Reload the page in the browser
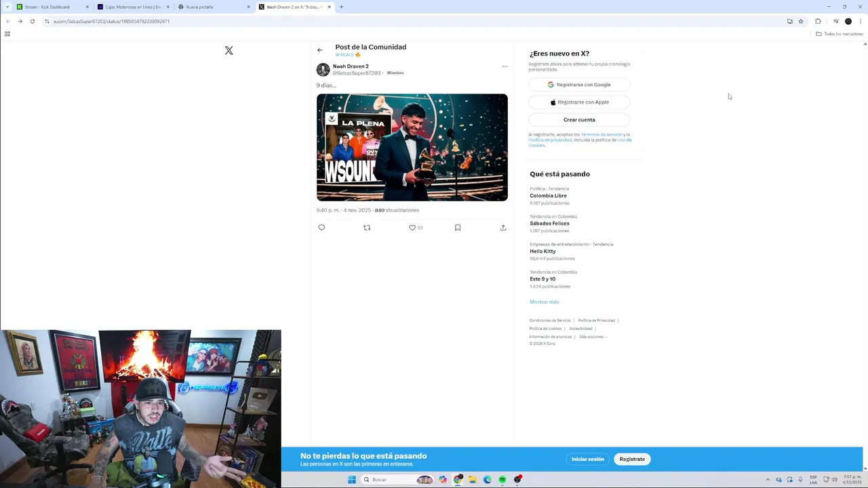 coord(32,21)
